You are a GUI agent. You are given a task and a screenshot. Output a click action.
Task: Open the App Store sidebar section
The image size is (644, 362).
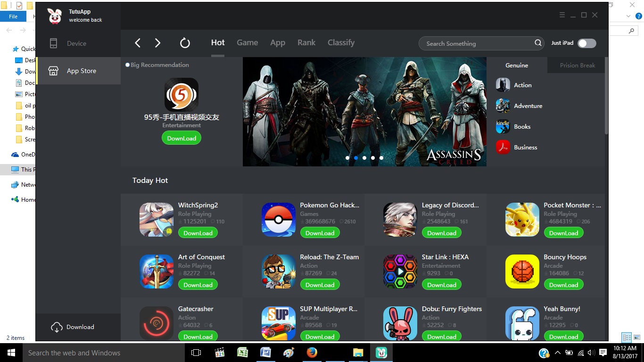pos(78,71)
